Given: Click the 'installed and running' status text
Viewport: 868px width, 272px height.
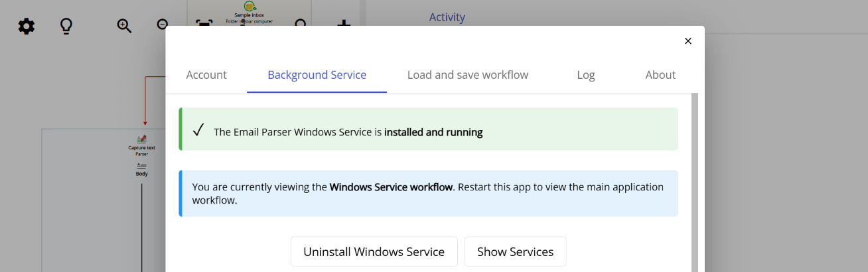Looking at the screenshot, I should [x=433, y=132].
